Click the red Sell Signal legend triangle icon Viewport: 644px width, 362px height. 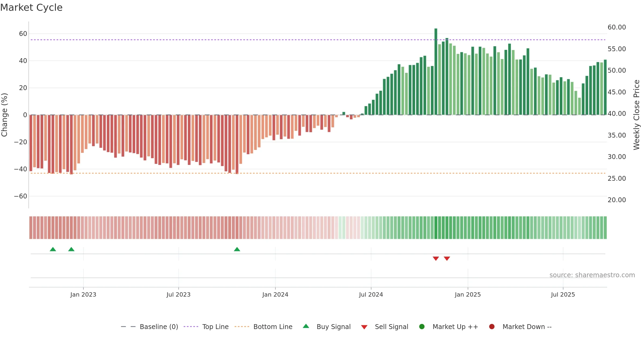364,327
